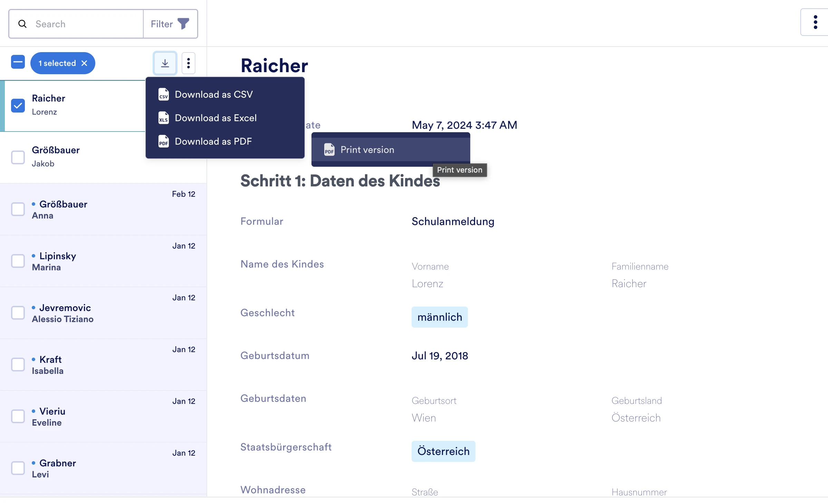Screen dimensions: 828x504
Task: Open the three-dot menu next to download
Action: 189,63
